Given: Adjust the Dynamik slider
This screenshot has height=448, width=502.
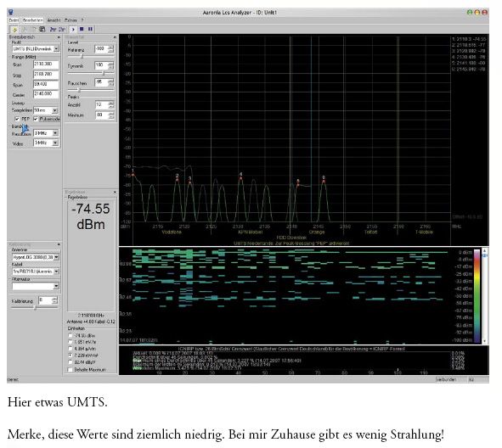Looking at the screenshot, I should tap(103, 73).
